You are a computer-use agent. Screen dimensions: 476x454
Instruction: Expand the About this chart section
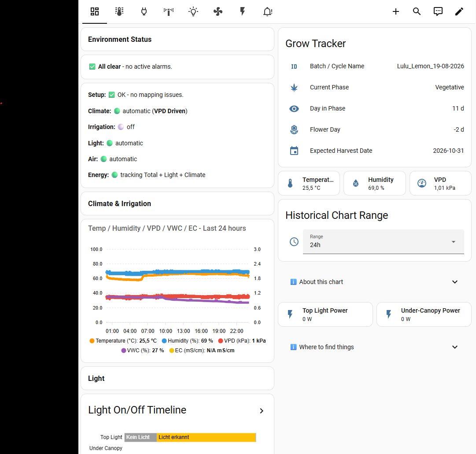click(455, 282)
